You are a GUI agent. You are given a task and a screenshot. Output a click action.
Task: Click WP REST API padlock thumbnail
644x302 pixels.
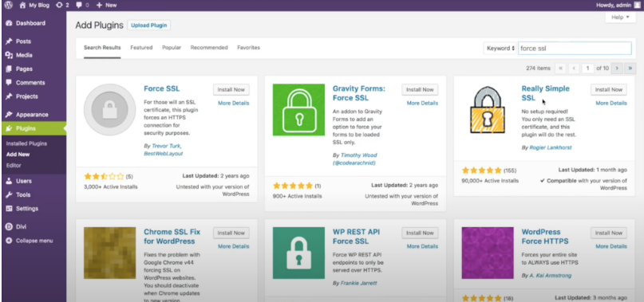pyautogui.click(x=298, y=253)
